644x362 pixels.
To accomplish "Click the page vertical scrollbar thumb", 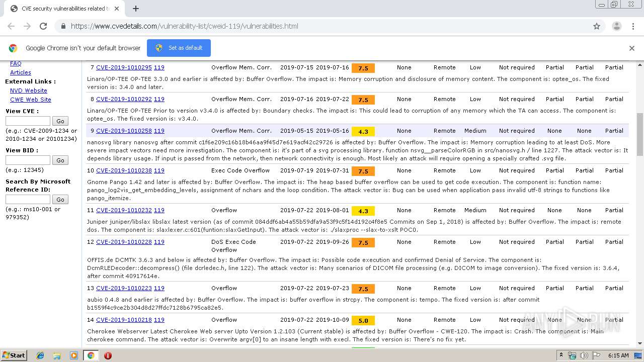I will [640, 134].
